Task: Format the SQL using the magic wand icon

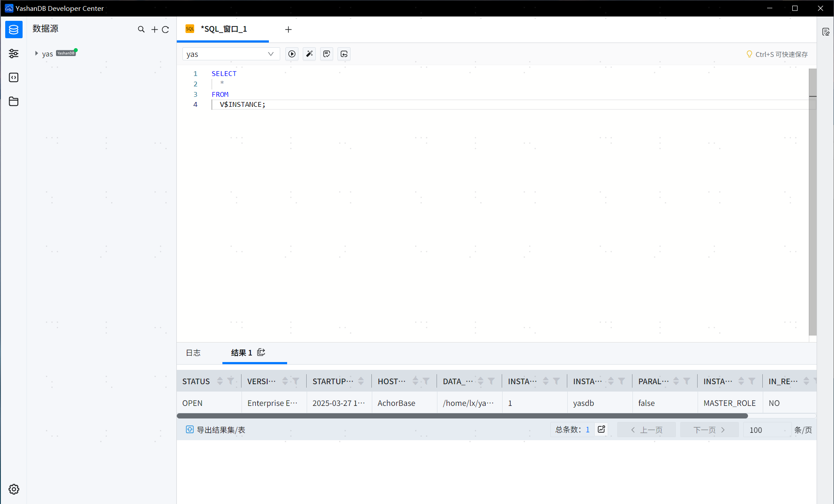Action: point(309,53)
